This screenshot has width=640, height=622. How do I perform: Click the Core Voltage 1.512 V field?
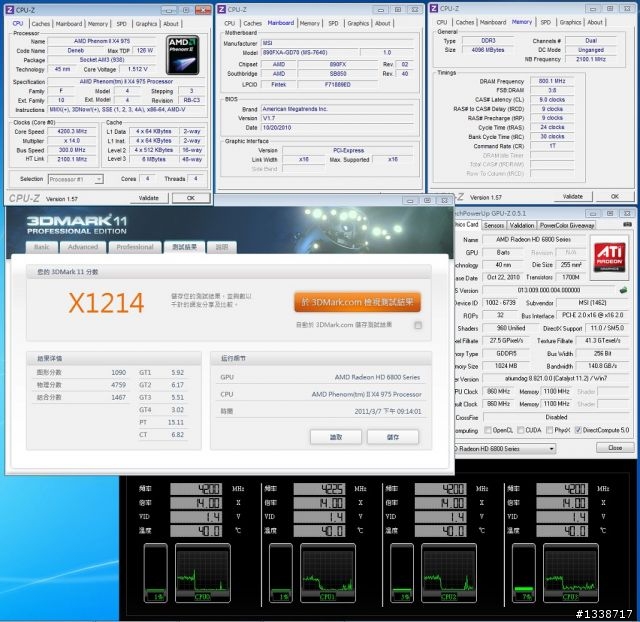coord(137,69)
